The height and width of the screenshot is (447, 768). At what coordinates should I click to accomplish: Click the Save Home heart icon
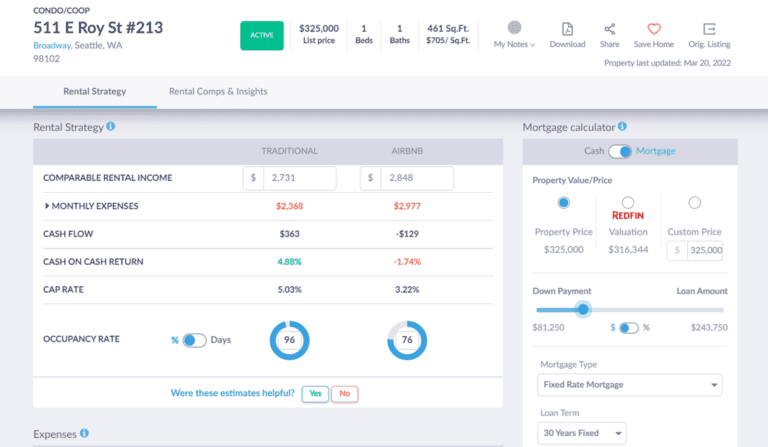pos(654,29)
